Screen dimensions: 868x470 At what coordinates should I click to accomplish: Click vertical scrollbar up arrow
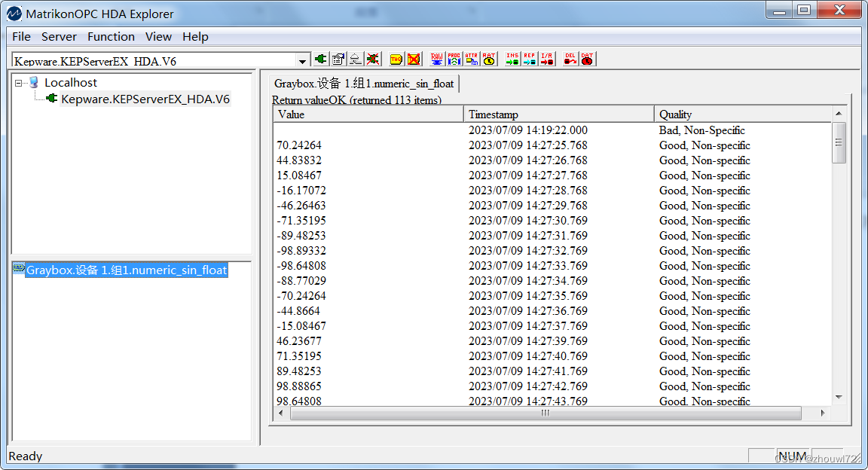point(839,114)
